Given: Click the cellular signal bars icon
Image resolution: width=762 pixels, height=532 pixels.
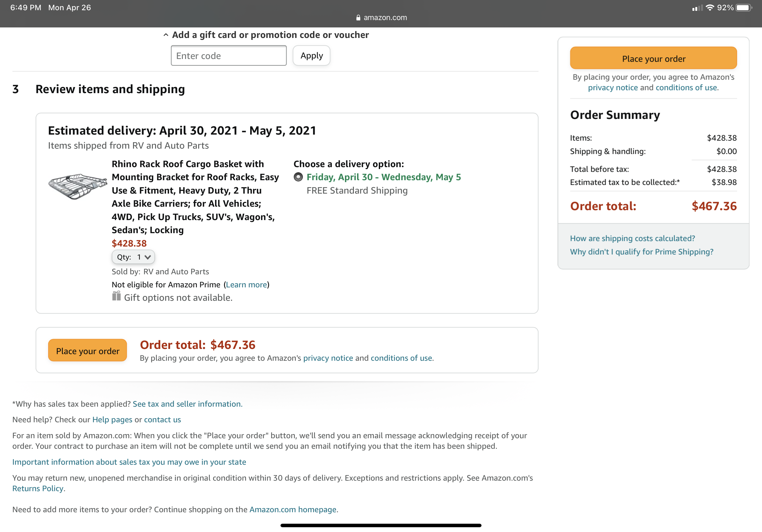Looking at the screenshot, I should pos(697,8).
